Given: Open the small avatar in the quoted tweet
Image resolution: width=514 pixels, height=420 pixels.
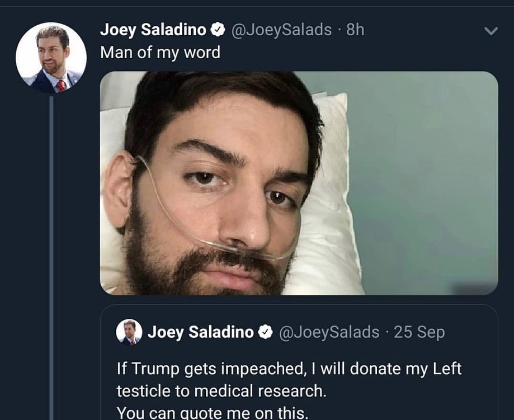Looking at the screenshot, I should (129, 332).
